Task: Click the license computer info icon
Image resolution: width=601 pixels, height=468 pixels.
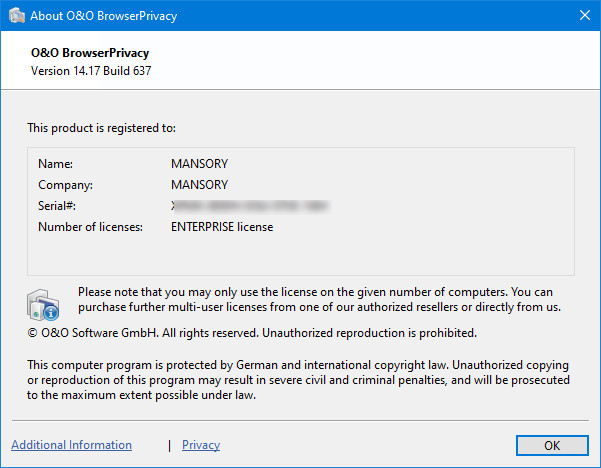Action: [x=44, y=301]
